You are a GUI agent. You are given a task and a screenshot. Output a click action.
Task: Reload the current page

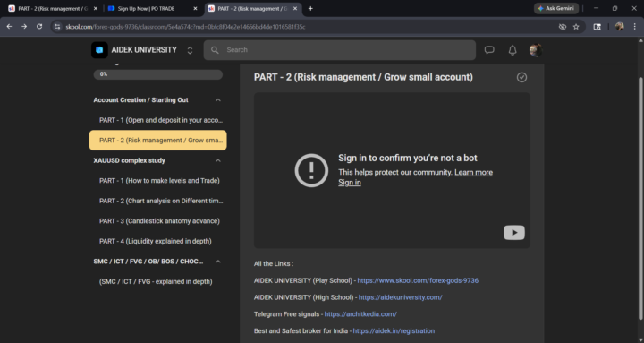39,26
